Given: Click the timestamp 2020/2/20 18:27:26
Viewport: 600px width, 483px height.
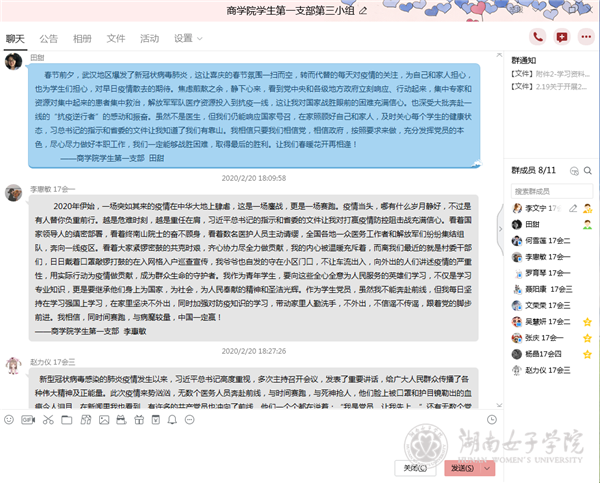Looking at the screenshot, I should click(254, 351).
